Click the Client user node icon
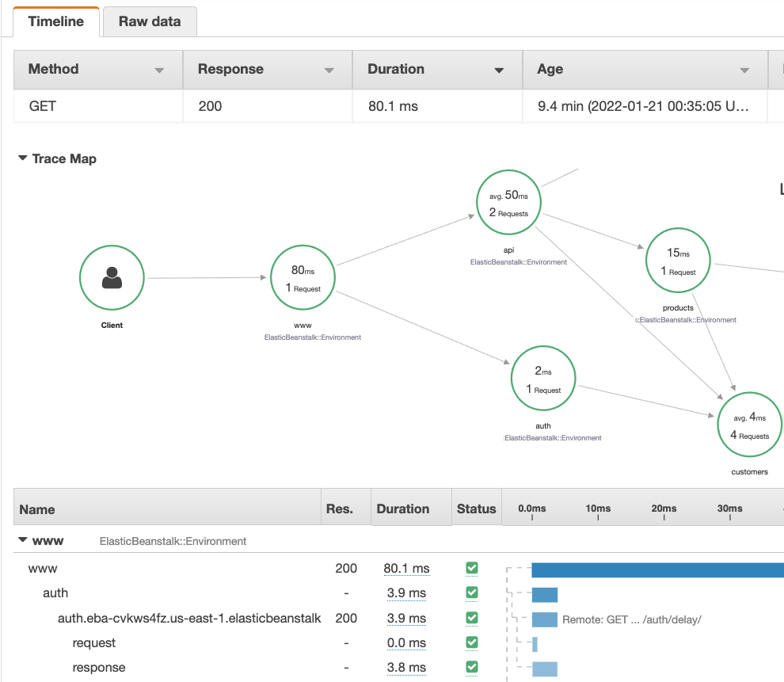The height and width of the screenshot is (682, 784). [x=112, y=278]
